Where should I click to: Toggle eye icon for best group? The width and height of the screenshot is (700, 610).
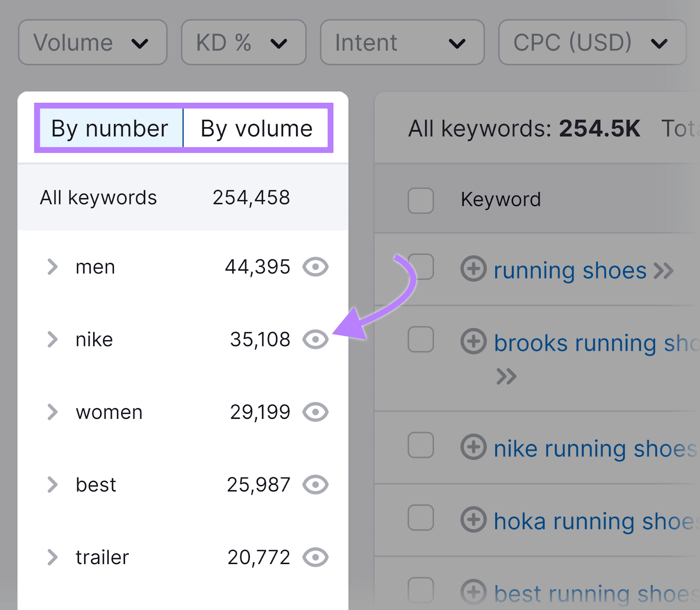315,485
